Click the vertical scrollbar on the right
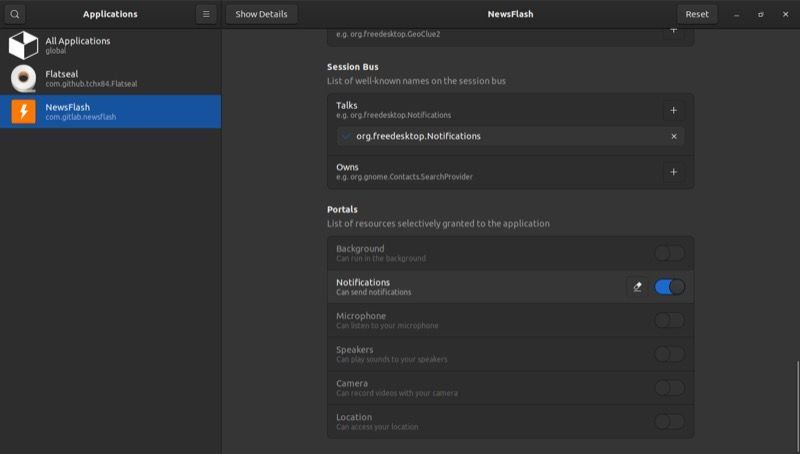The height and width of the screenshot is (454, 800). [x=797, y=400]
